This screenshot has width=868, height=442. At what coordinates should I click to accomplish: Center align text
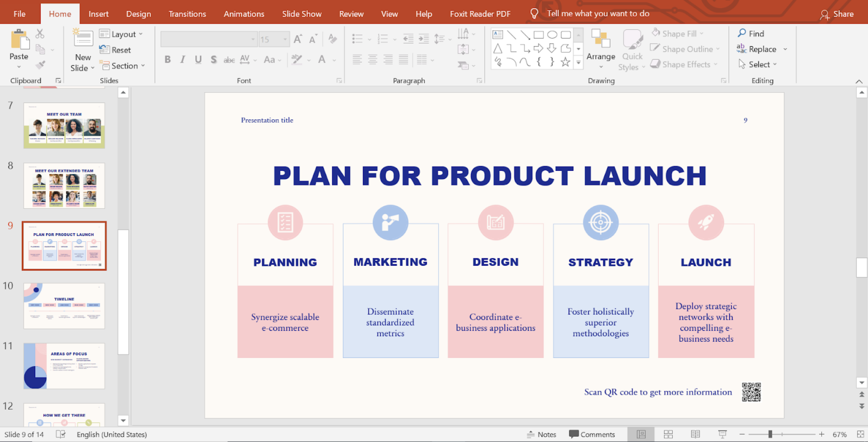[373, 59]
